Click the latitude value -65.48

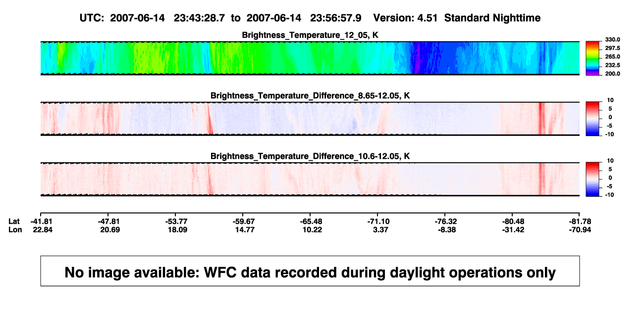tap(312, 221)
